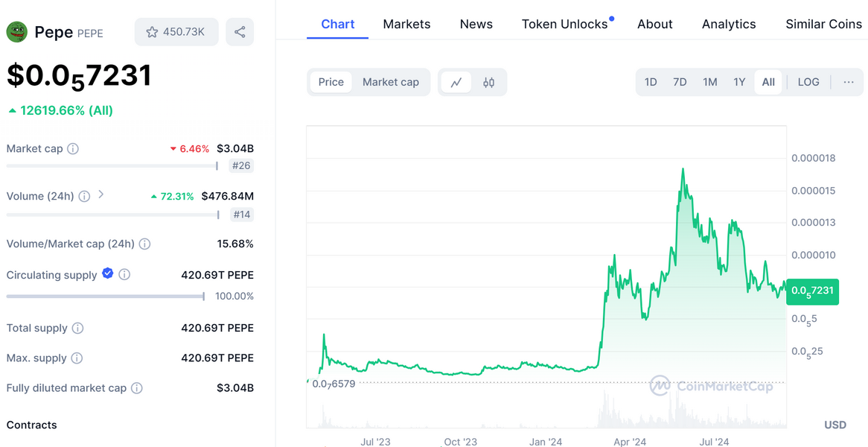Open the Markets tab
Image resolution: width=868 pixels, height=447 pixels.
(x=406, y=24)
